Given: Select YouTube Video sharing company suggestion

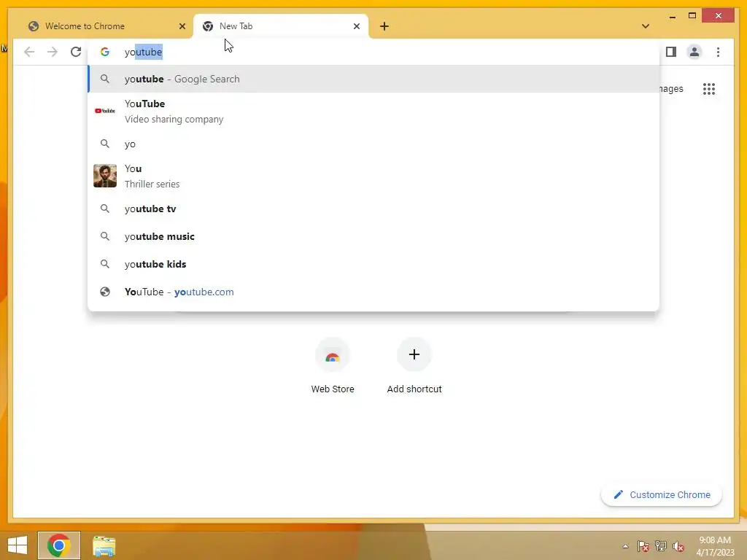Looking at the screenshot, I should (x=373, y=111).
